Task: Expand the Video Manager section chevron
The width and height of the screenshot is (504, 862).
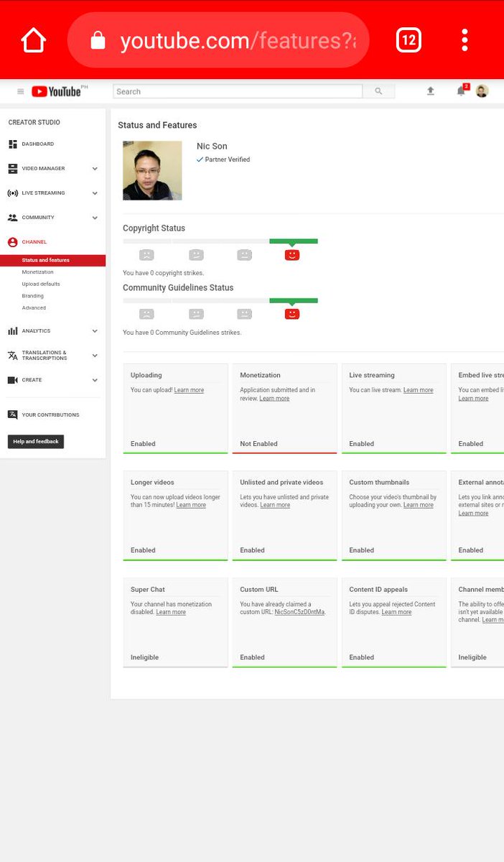Action: (95, 169)
